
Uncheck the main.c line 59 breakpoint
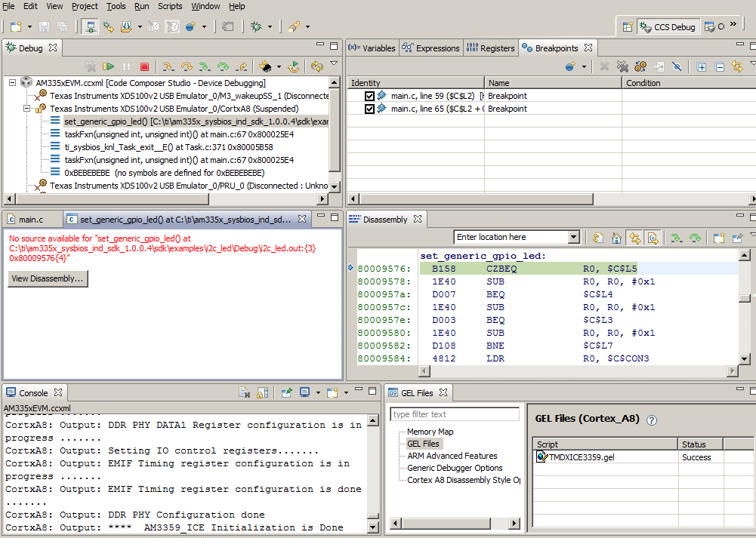click(x=369, y=97)
